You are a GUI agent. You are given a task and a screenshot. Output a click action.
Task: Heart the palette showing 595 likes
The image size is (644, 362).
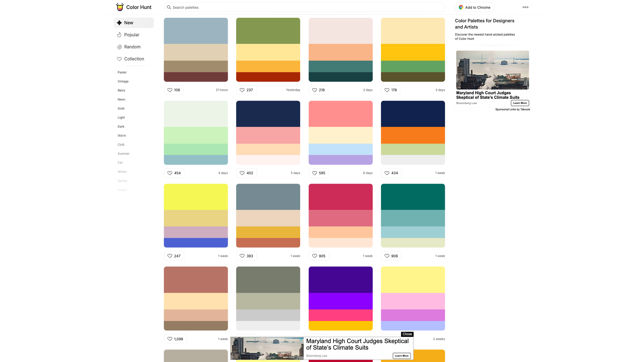314,173
